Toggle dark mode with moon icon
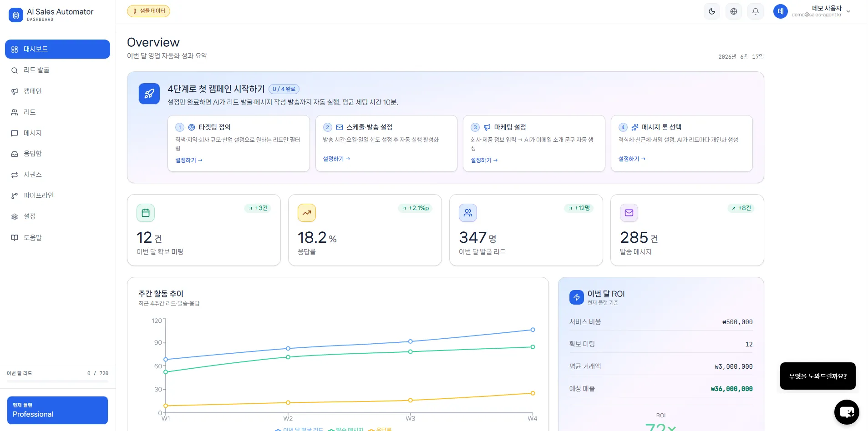 (712, 11)
